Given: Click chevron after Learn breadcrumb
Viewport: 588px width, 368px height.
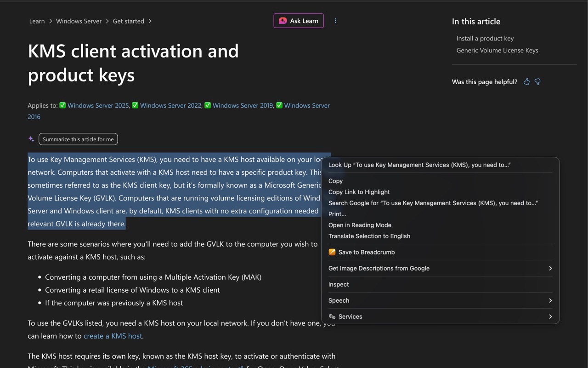Looking at the screenshot, I should coord(51,21).
